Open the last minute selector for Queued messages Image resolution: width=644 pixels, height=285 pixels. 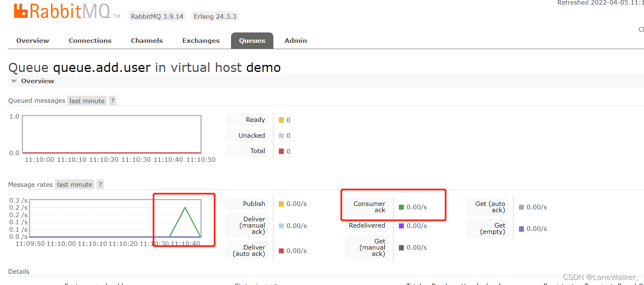[86, 100]
